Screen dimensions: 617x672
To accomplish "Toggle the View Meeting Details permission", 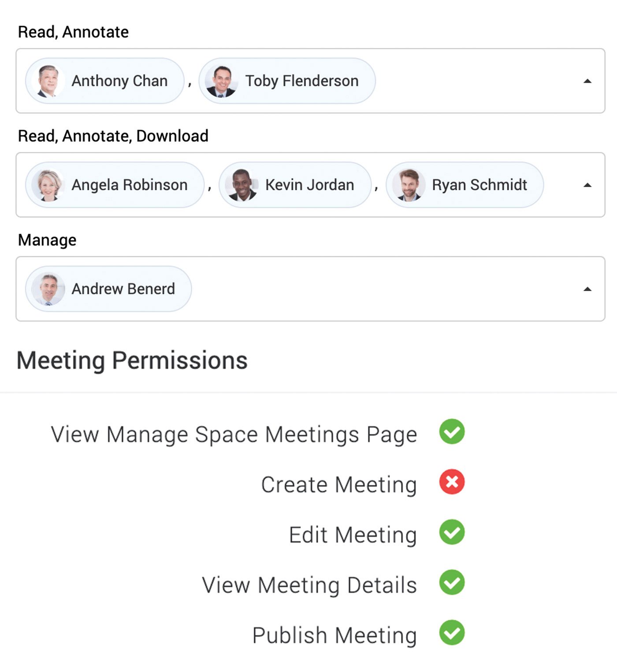I will pyautogui.click(x=452, y=582).
